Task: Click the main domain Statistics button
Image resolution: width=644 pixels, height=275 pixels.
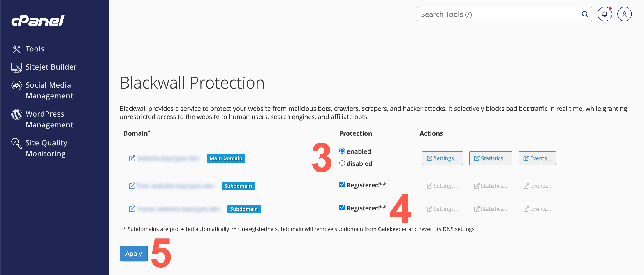Action: coord(490,158)
